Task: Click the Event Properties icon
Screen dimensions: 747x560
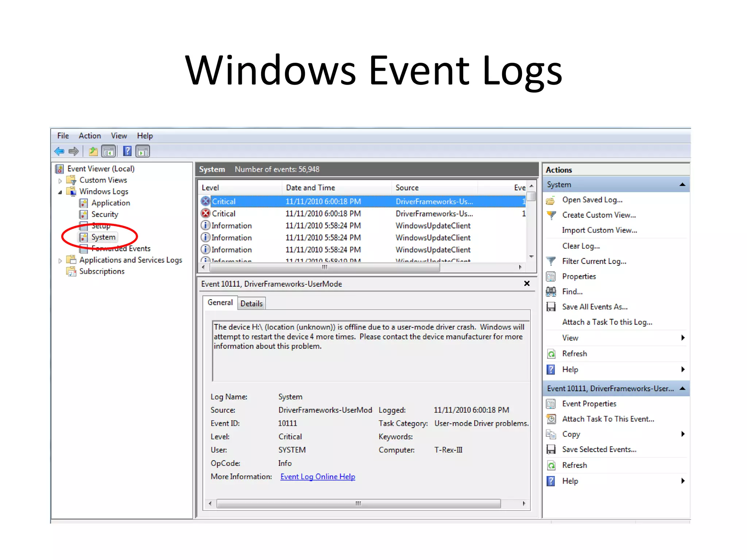Action: click(551, 404)
